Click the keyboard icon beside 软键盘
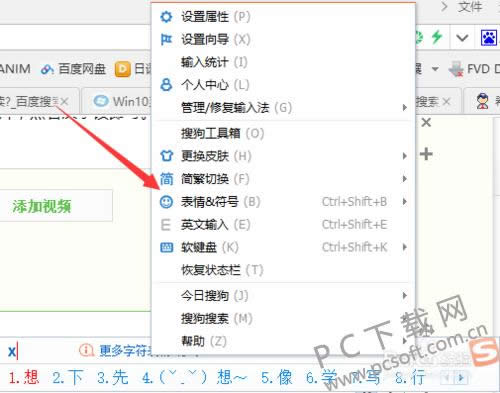The width and height of the screenshot is (500, 393). click(x=166, y=247)
